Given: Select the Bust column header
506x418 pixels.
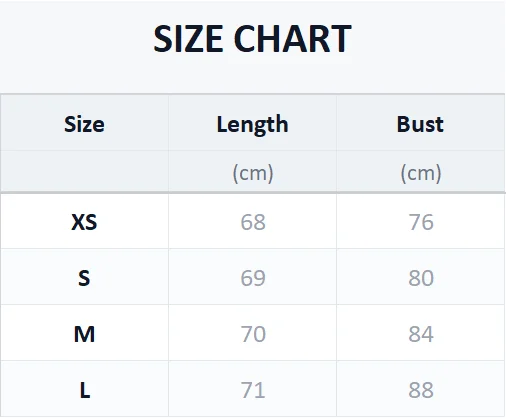Looking at the screenshot, I should [420, 124].
